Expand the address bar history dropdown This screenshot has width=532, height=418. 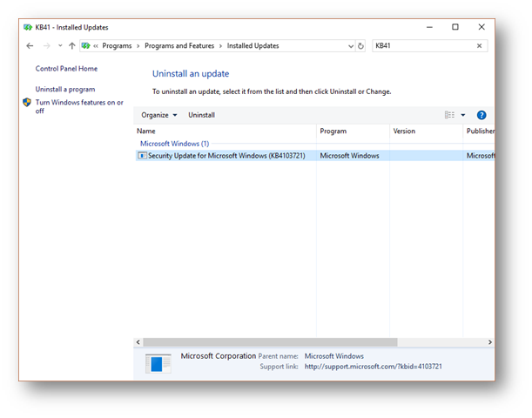pyautogui.click(x=351, y=46)
